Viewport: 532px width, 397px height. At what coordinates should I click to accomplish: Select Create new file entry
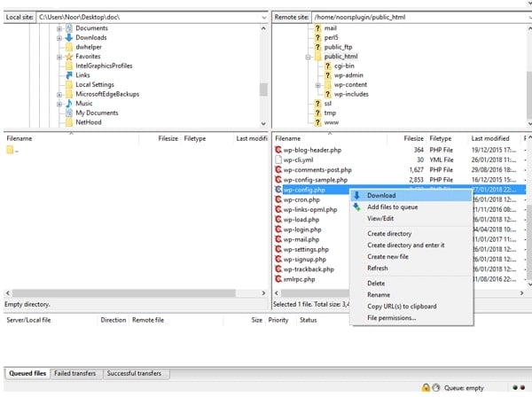(x=411, y=257)
